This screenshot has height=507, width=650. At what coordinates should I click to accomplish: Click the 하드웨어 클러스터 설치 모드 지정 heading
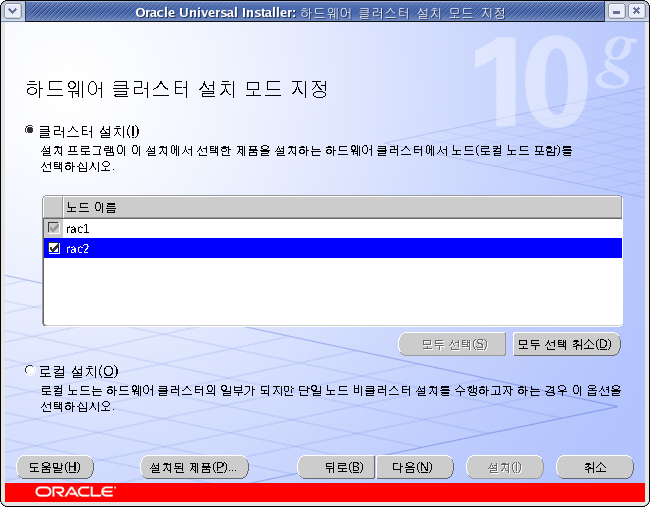[x=177, y=89]
